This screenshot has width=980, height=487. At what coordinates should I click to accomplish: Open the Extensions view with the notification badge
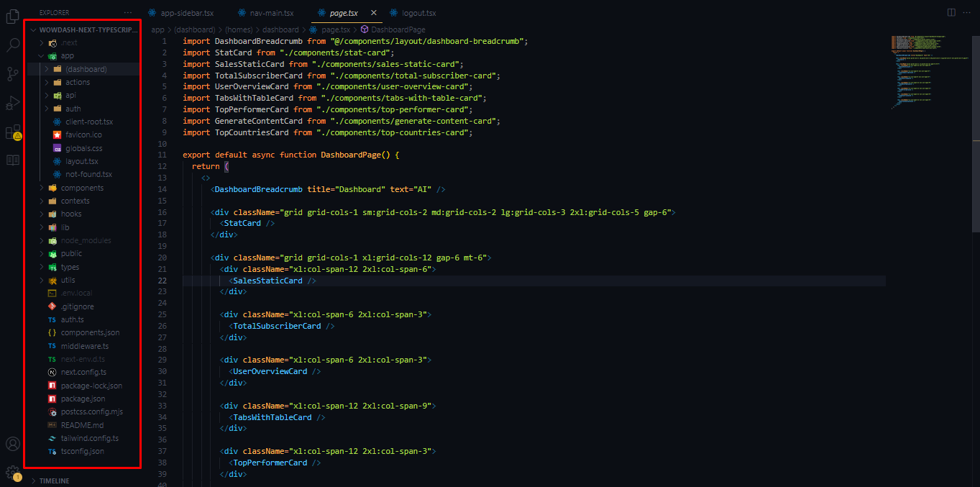(x=12, y=131)
